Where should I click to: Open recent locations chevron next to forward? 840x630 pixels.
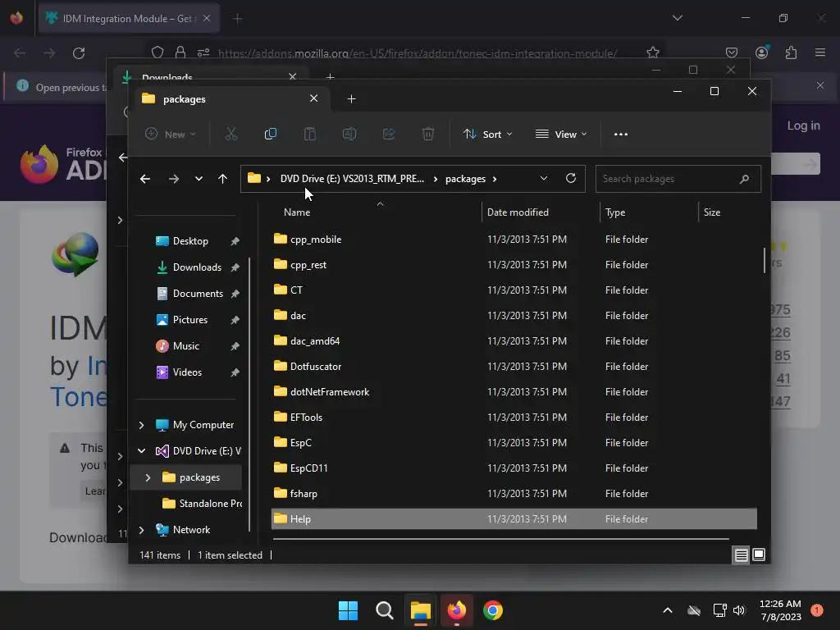click(199, 179)
